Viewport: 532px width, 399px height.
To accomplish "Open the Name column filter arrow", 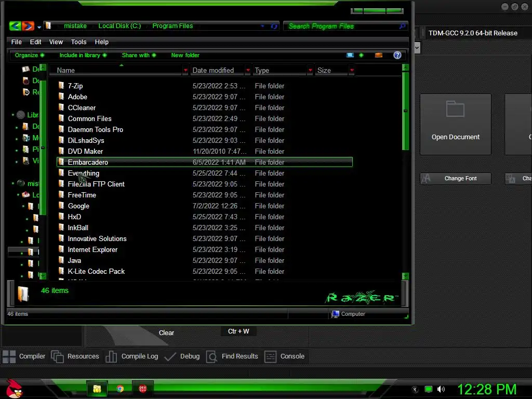I will 185,70.
